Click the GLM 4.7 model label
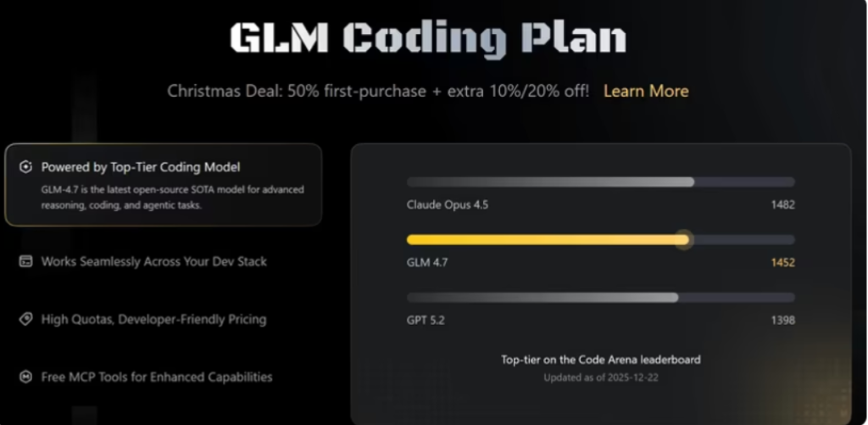The image size is (868, 425). pyautogui.click(x=427, y=262)
